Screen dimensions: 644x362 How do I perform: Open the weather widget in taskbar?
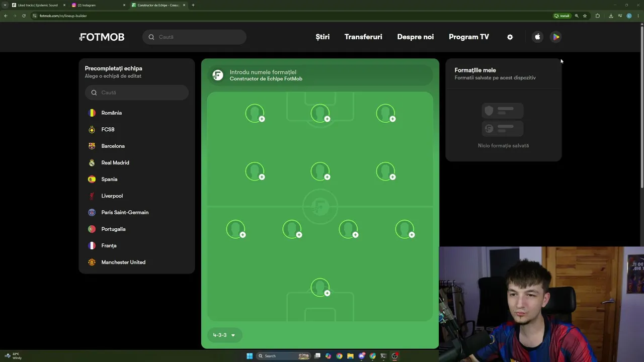14,356
